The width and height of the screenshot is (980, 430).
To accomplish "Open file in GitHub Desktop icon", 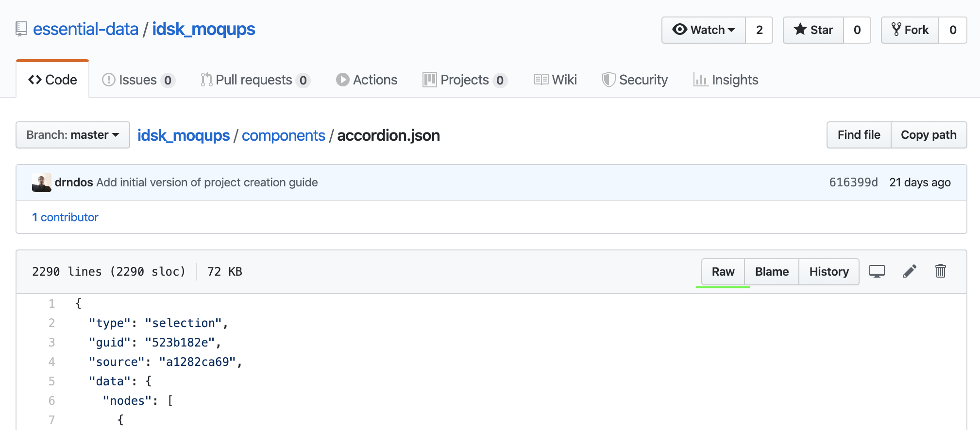I will (877, 271).
